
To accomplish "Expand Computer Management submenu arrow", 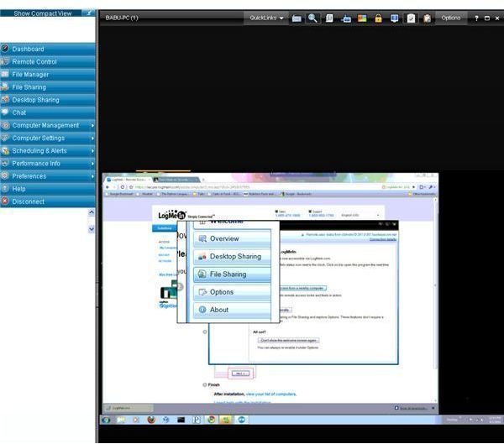I will pos(92,125).
